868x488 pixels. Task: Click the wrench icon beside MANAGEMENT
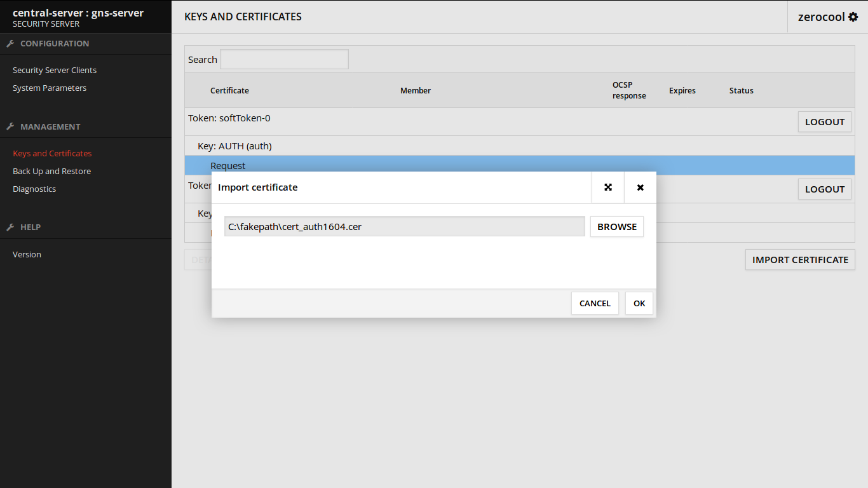click(x=10, y=126)
